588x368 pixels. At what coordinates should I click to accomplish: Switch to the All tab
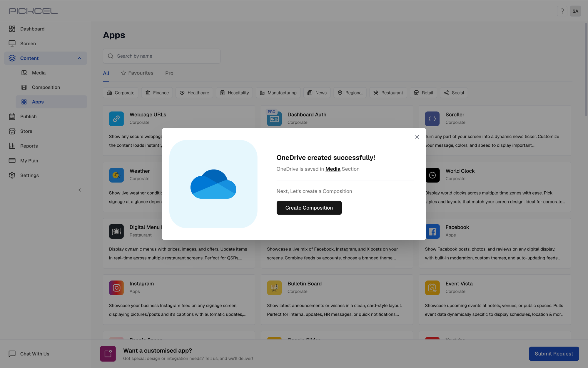(106, 73)
